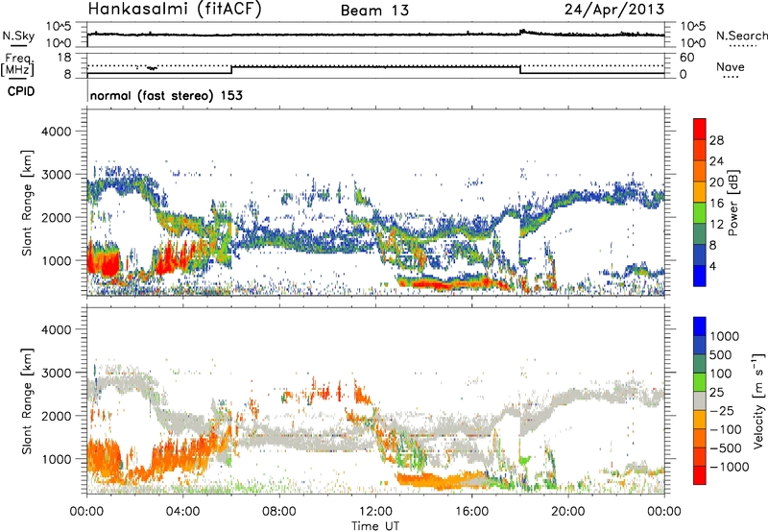Click the 8 value on the power colorbar
Screen dimensions: 768x532
(713, 246)
